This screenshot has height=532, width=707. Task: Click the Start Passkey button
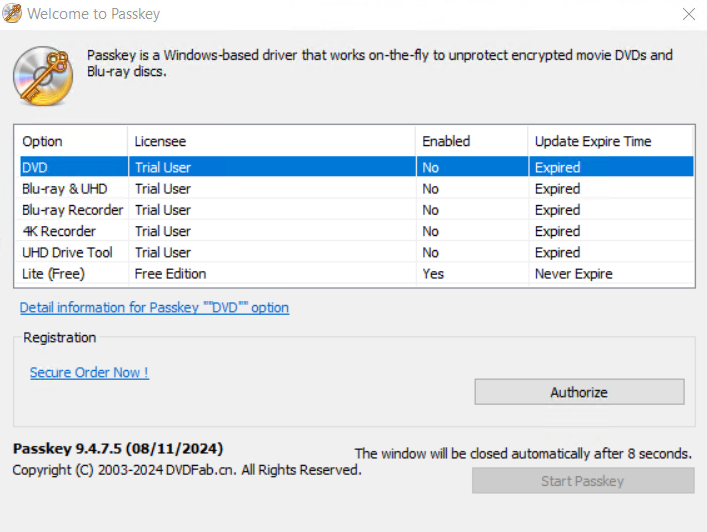582,481
